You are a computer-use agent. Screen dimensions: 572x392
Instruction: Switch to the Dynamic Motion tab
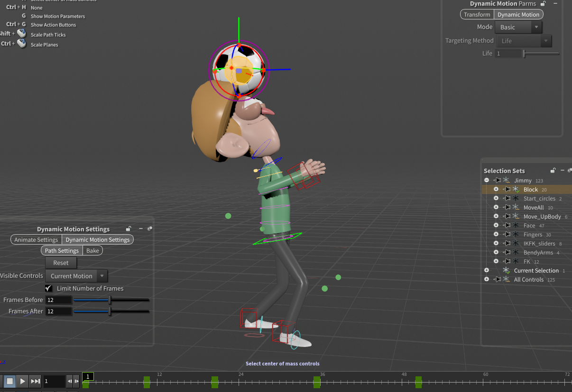pyautogui.click(x=518, y=15)
